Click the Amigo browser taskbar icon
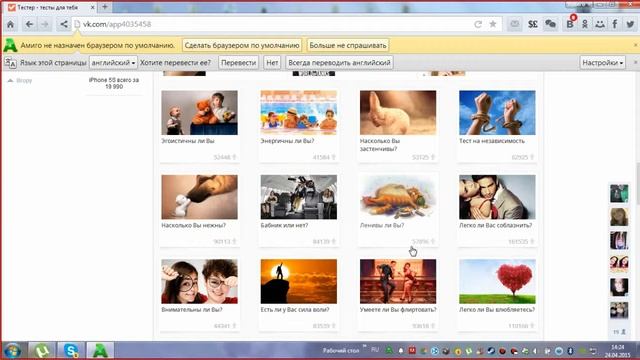 pos(100,351)
